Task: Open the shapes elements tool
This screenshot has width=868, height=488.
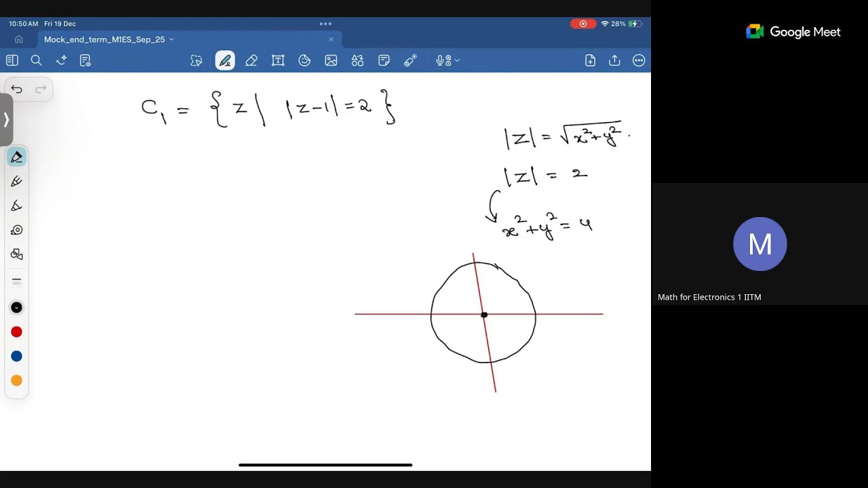Action: pyautogui.click(x=357, y=60)
